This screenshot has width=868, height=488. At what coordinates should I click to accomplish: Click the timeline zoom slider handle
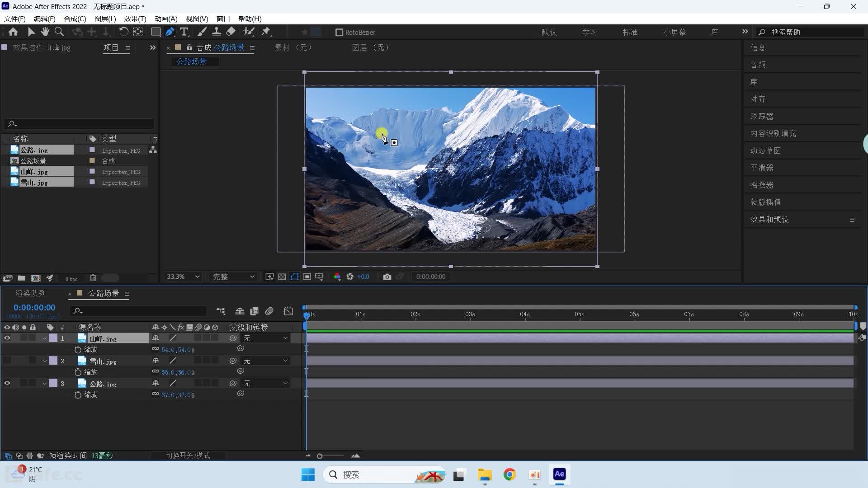(320, 456)
